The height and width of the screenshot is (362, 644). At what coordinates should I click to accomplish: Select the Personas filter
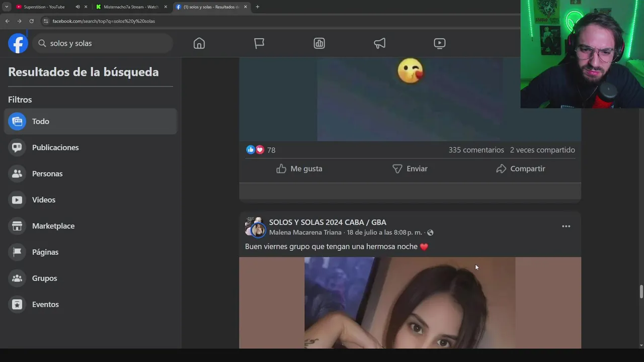(91, 173)
